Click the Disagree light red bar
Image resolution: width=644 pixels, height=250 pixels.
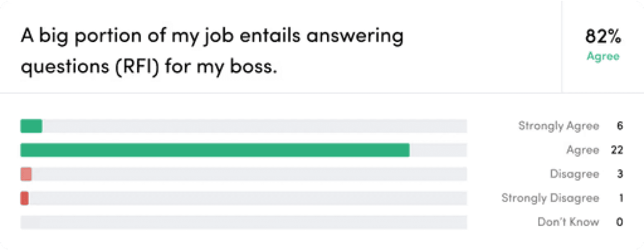[x=26, y=174]
